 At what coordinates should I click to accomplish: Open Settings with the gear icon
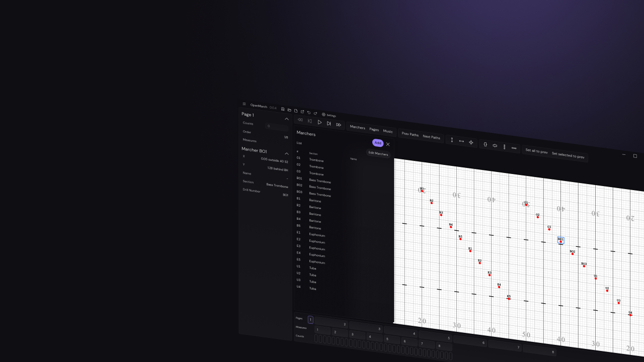324,114
